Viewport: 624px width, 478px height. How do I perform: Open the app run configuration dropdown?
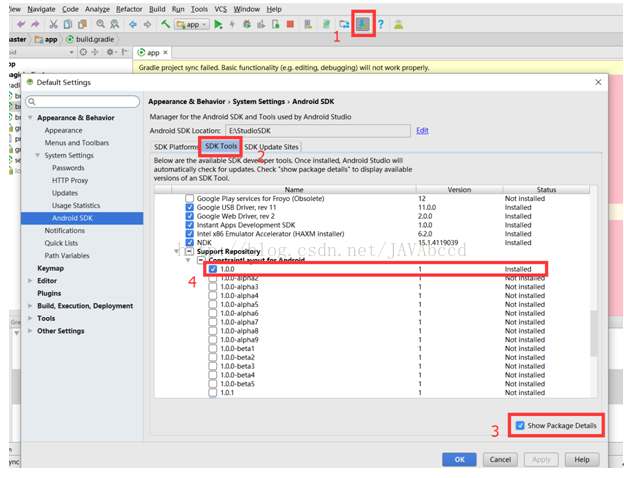(x=192, y=24)
